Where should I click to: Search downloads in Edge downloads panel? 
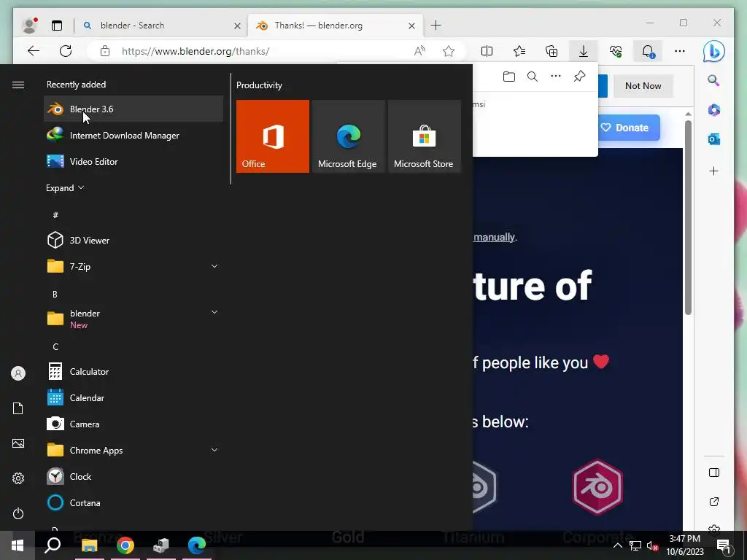pyautogui.click(x=532, y=76)
